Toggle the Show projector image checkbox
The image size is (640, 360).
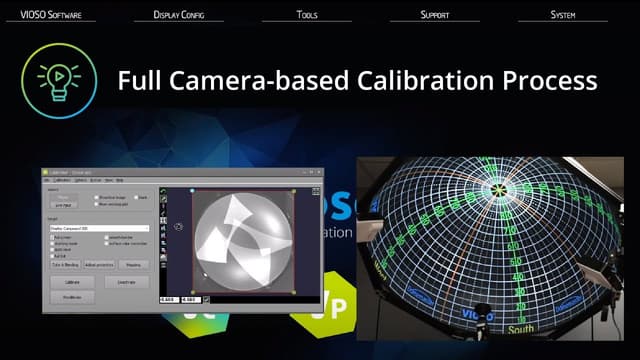click(97, 198)
